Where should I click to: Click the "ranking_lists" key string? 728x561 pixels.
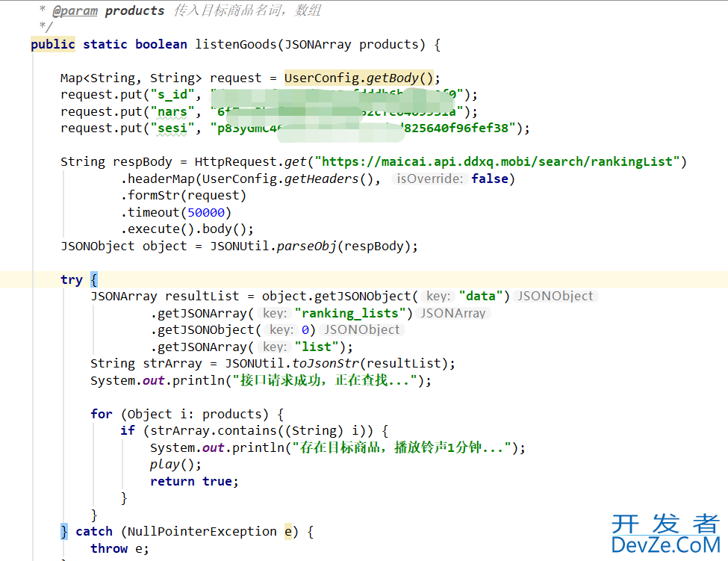point(350,314)
